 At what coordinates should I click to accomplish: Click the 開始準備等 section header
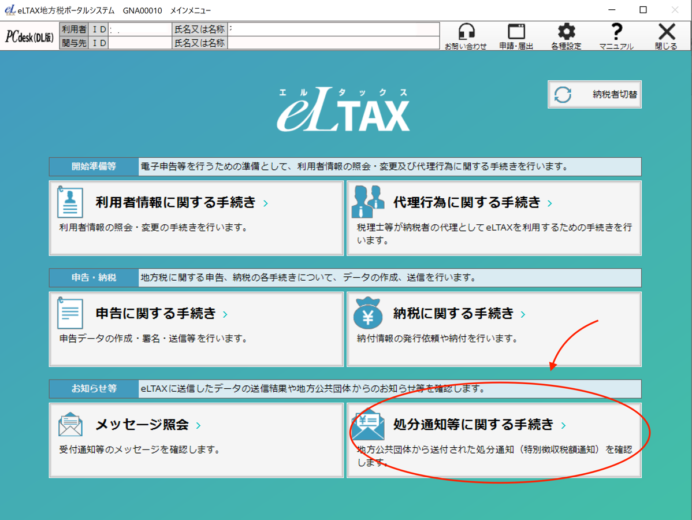(x=94, y=166)
